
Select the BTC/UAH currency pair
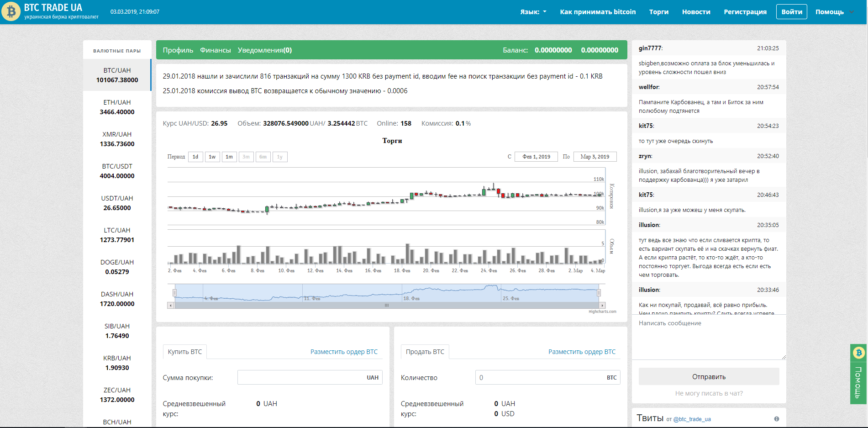pyautogui.click(x=117, y=75)
